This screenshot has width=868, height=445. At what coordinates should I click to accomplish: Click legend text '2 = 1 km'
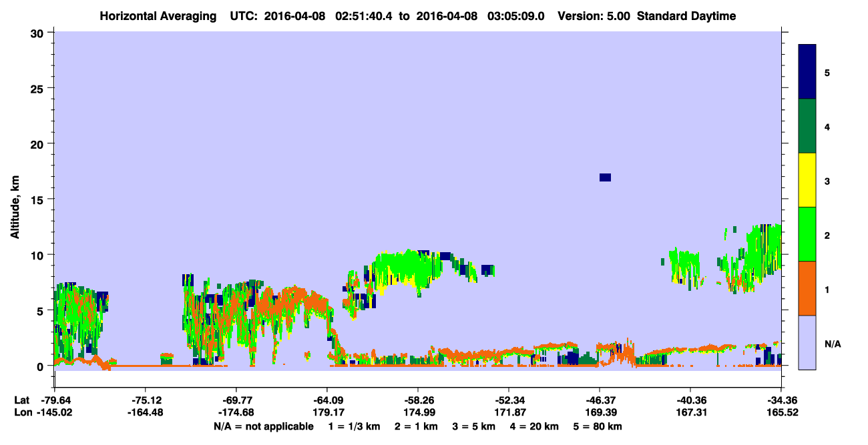[417, 426]
